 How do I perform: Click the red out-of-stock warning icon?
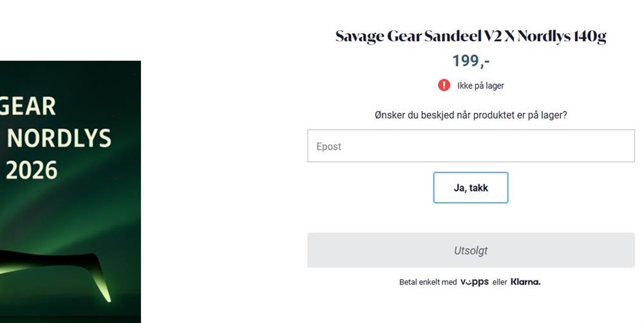444,85
